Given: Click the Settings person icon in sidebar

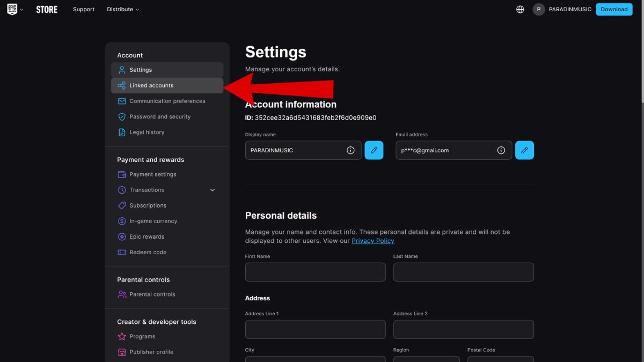Looking at the screenshot, I should click(x=122, y=70).
